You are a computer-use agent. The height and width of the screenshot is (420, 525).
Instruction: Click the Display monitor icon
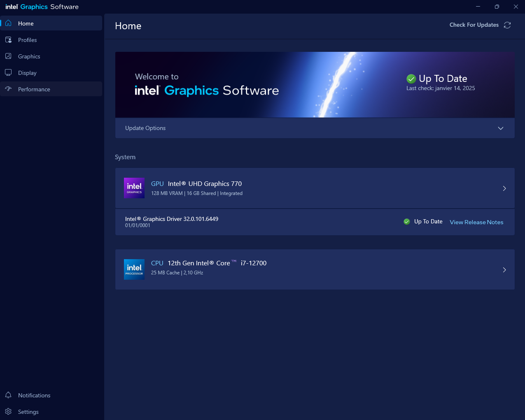(x=8, y=73)
